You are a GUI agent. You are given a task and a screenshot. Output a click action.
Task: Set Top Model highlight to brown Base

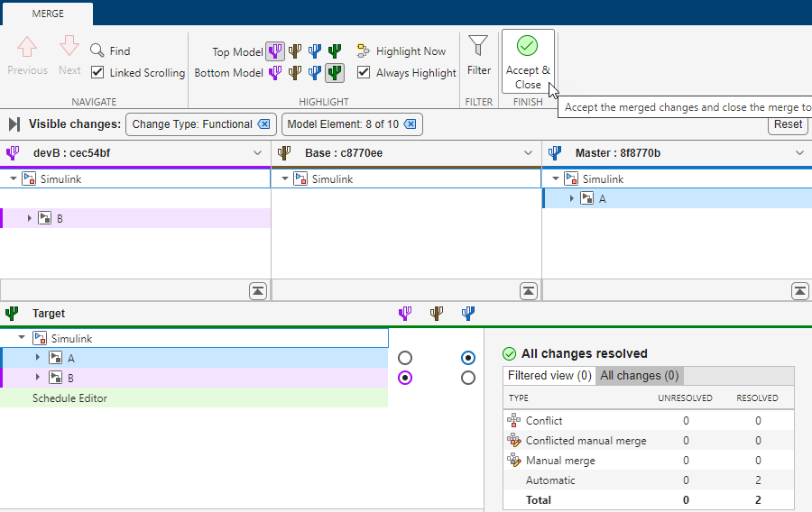point(295,51)
